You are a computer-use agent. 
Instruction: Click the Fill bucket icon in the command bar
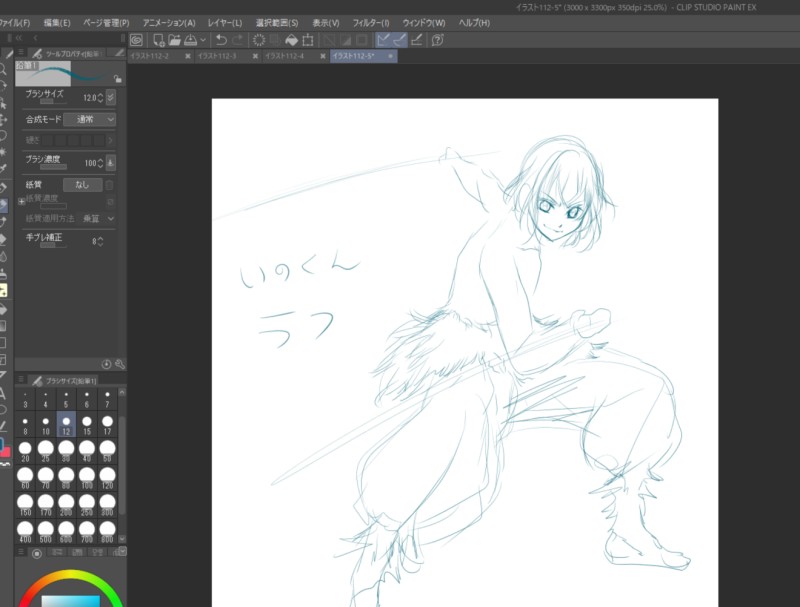coord(291,40)
